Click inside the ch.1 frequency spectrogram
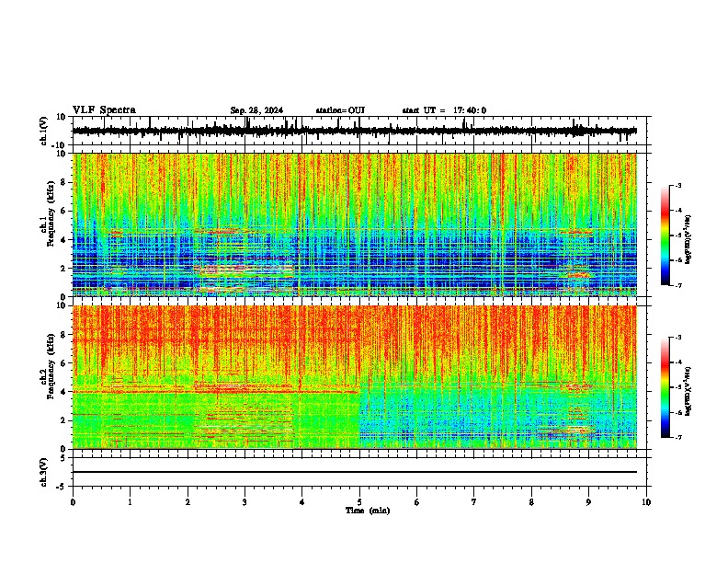728x563 pixels. tap(355, 224)
